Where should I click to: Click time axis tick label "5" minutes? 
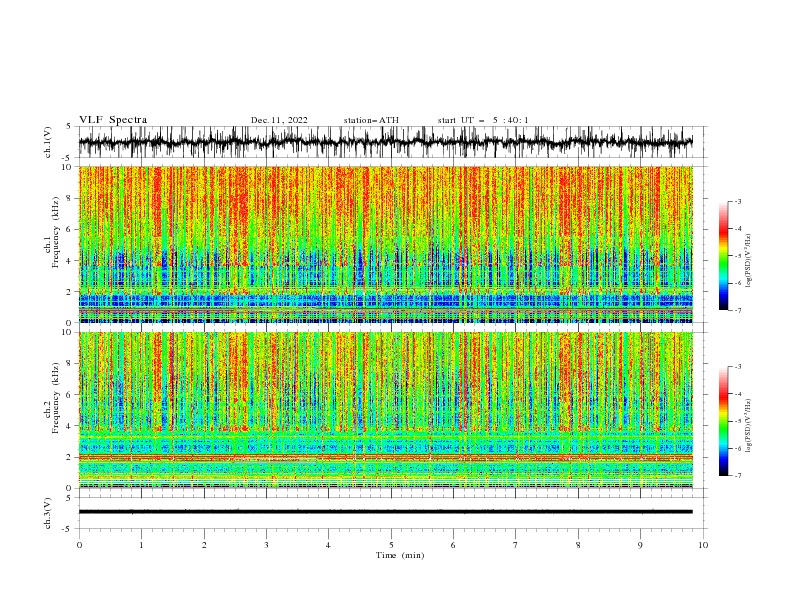coord(391,545)
